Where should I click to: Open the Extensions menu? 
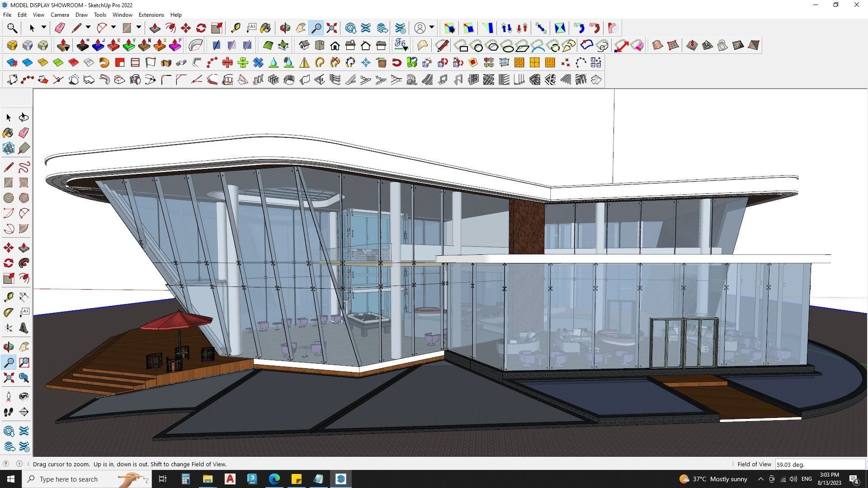[151, 14]
